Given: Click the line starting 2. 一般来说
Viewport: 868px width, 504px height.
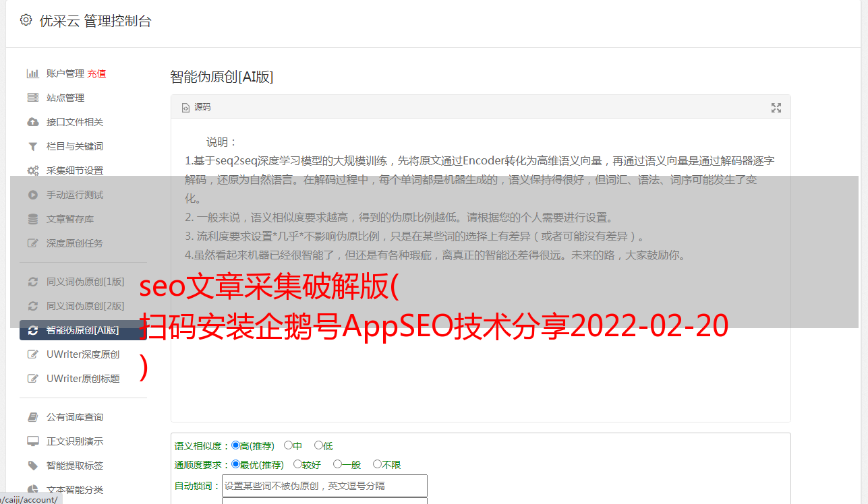Looking at the screenshot, I should click(399, 218).
